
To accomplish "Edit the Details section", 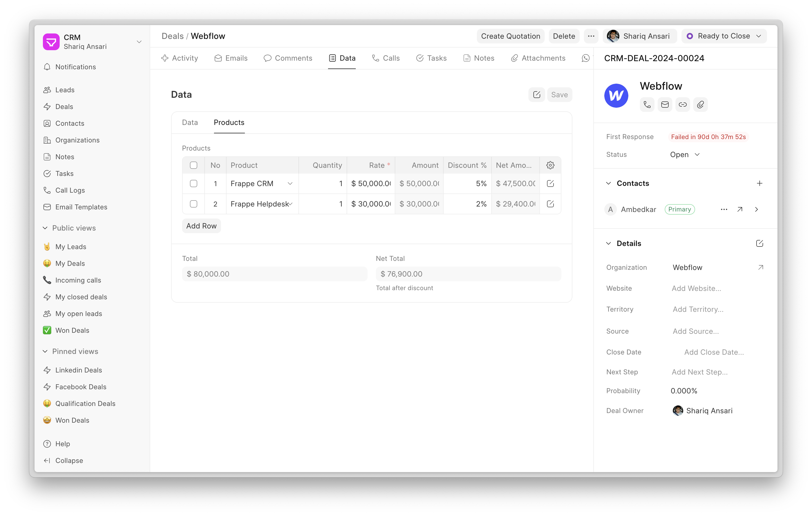I will (759, 243).
